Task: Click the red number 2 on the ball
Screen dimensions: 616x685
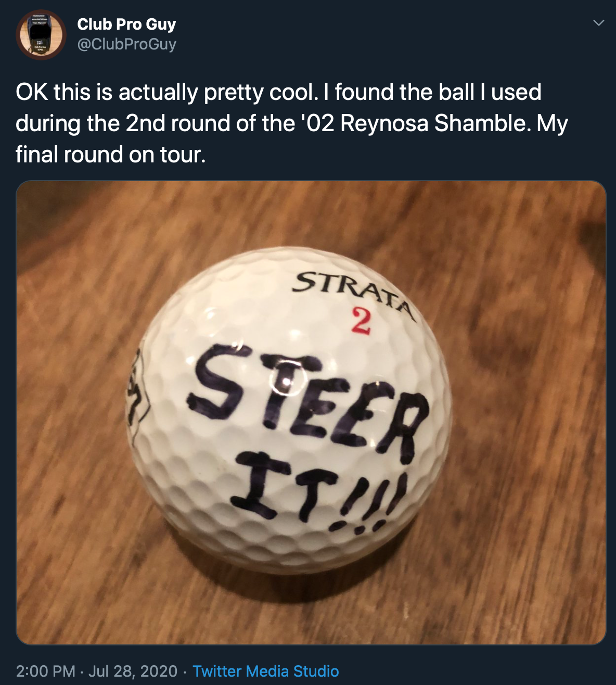Action: 361,321
